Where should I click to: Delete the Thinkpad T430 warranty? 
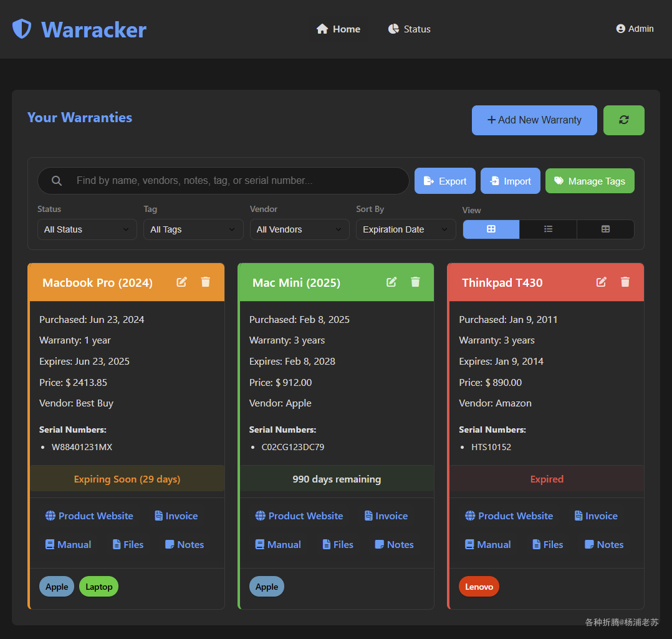[625, 282]
